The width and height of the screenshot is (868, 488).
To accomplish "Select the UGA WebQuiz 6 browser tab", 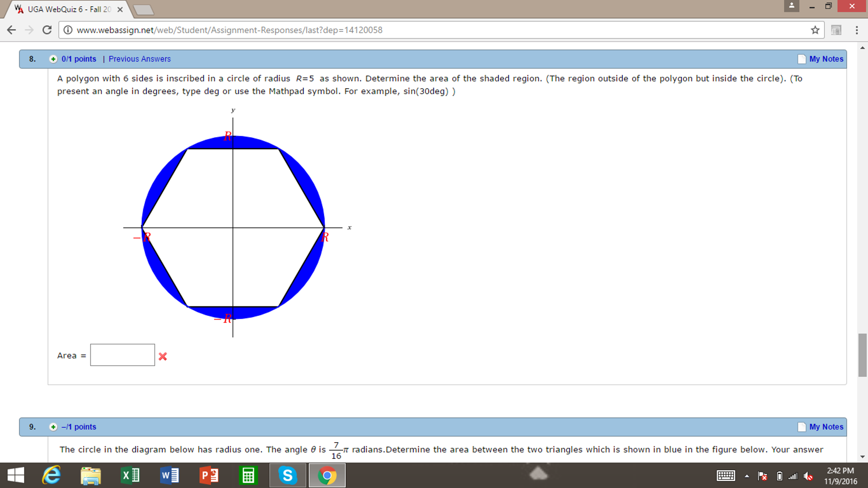I will tap(64, 9).
